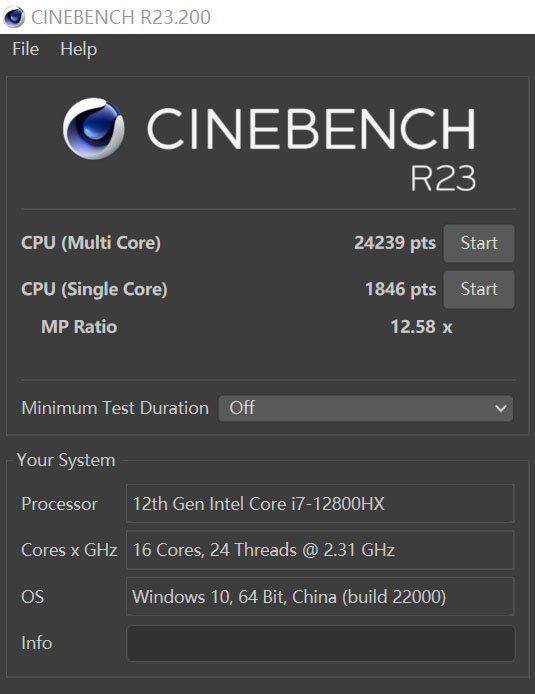Open the Minimum Test Duration dropdown
The height and width of the screenshot is (694, 535).
pos(366,408)
